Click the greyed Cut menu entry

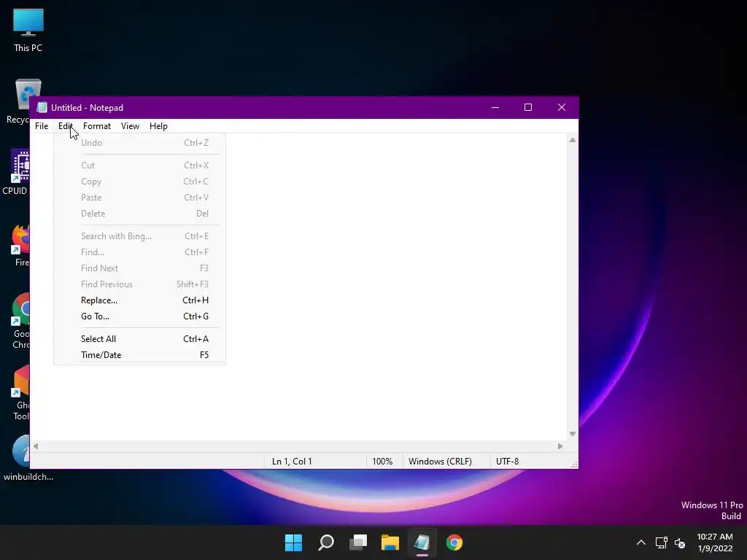point(139,166)
